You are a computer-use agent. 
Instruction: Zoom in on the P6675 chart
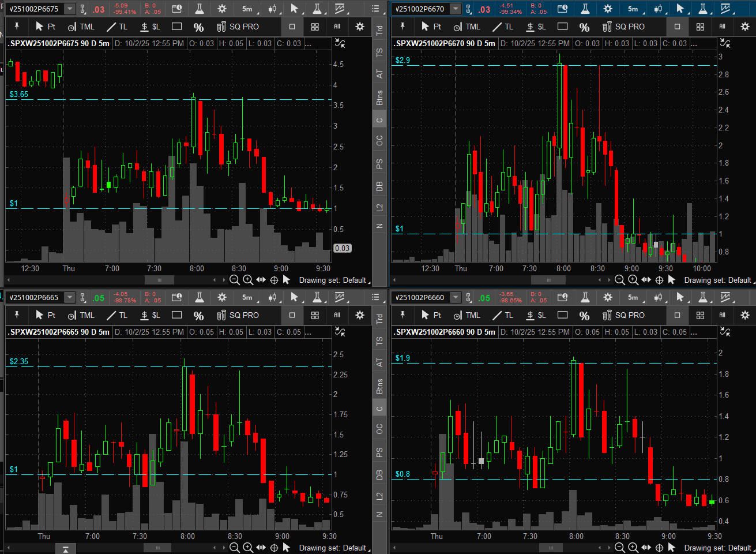point(248,280)
